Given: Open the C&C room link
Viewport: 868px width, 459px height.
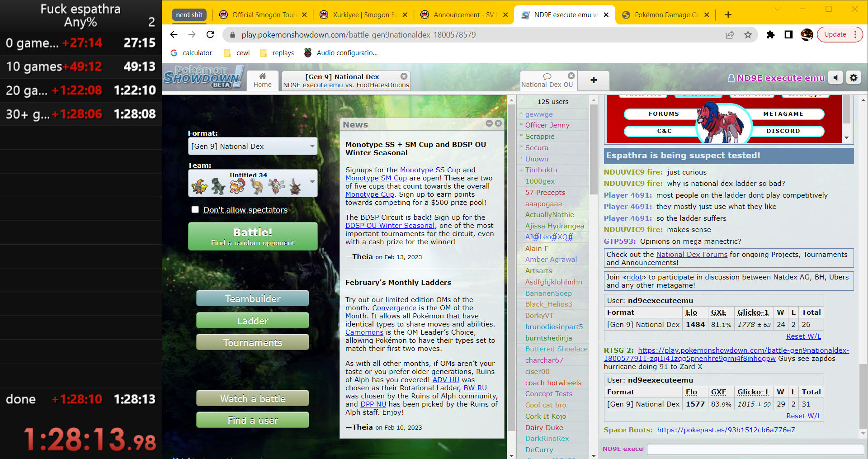Looking at the screenshot, I should pos(663,131).
